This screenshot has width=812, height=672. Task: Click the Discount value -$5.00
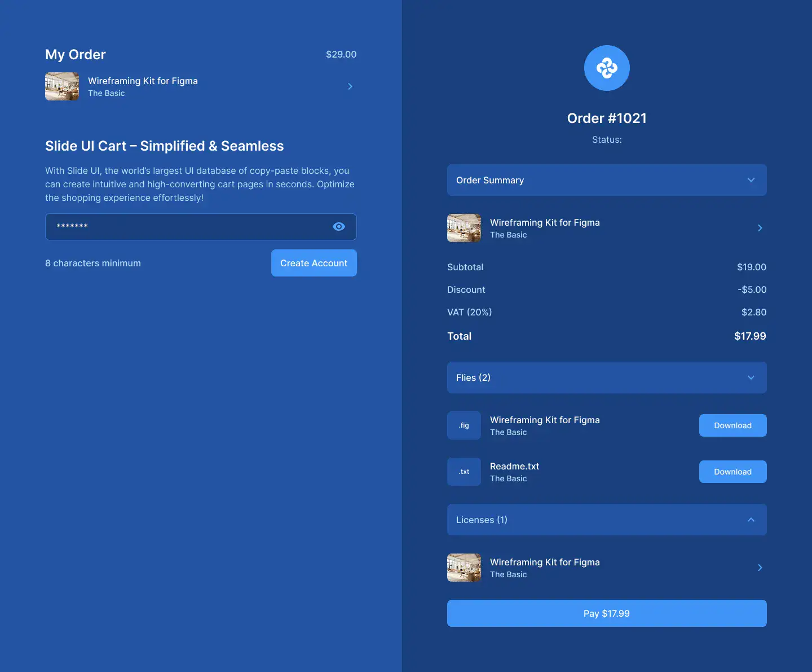752,289
